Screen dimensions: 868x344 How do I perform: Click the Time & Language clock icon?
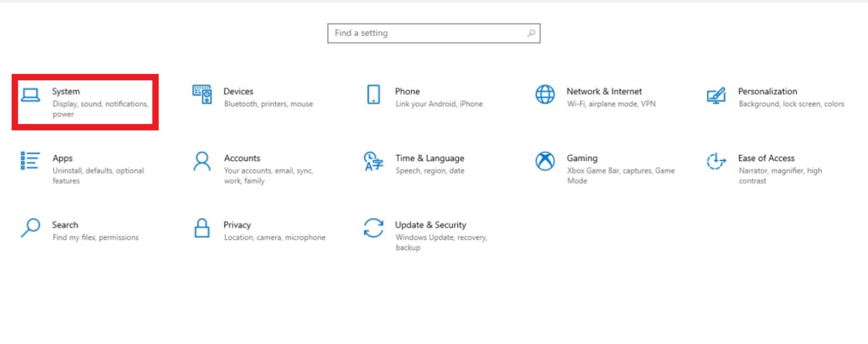pyautogui.click(x=373, y=161)
